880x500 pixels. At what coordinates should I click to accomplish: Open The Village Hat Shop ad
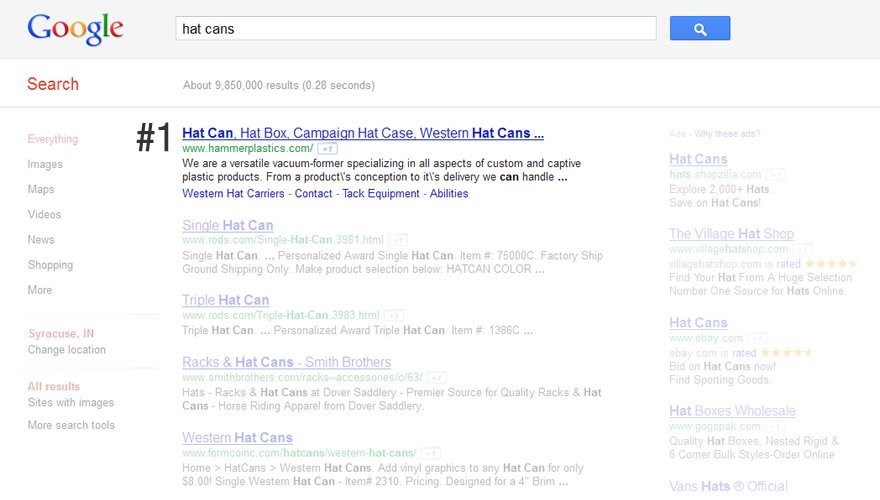pos(731,233)
